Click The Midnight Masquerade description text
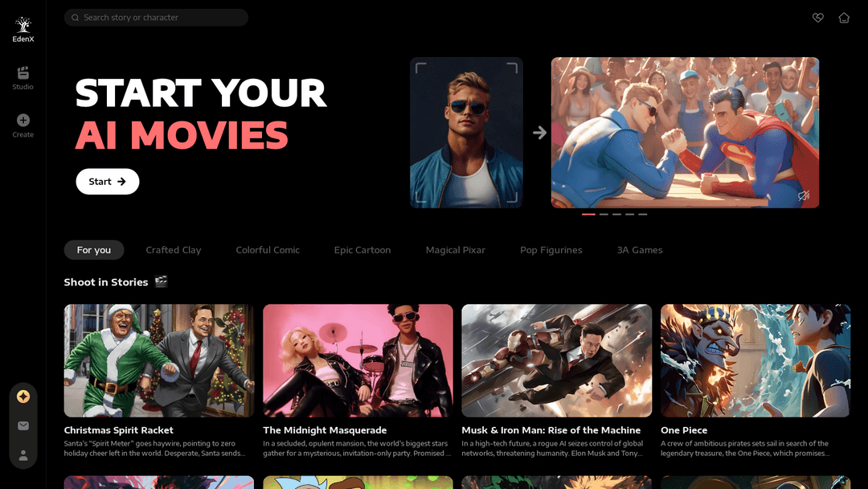 (x=357, y=449)
